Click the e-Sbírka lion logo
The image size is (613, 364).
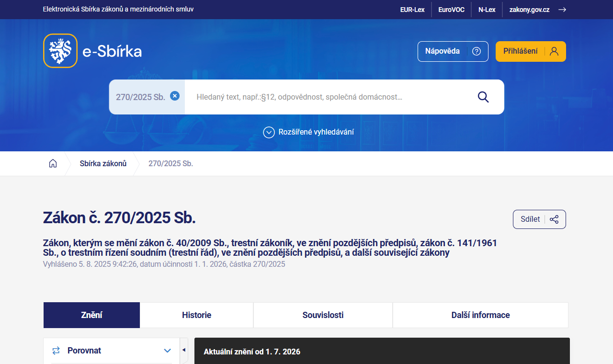click(x=60, y=51)
